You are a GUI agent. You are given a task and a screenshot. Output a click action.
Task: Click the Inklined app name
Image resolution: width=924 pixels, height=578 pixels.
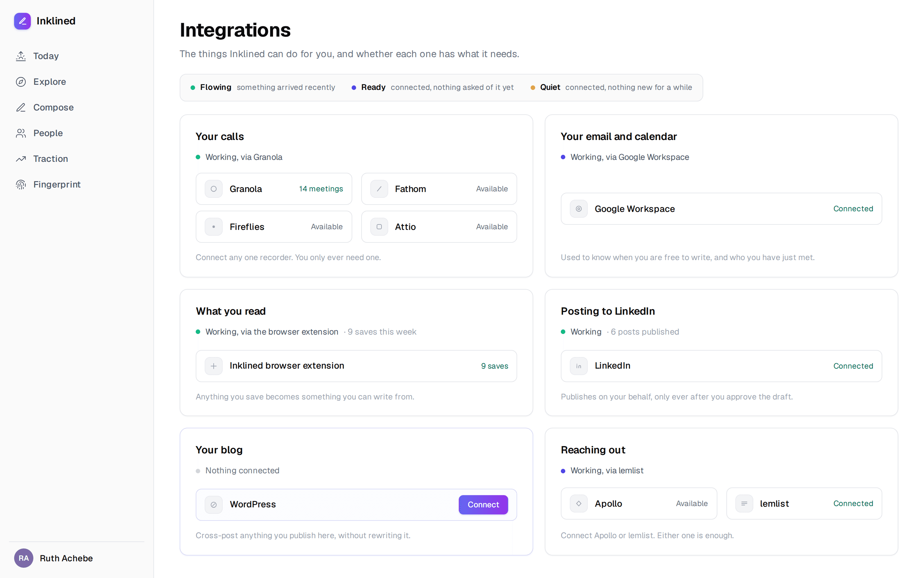click(56, 21)
